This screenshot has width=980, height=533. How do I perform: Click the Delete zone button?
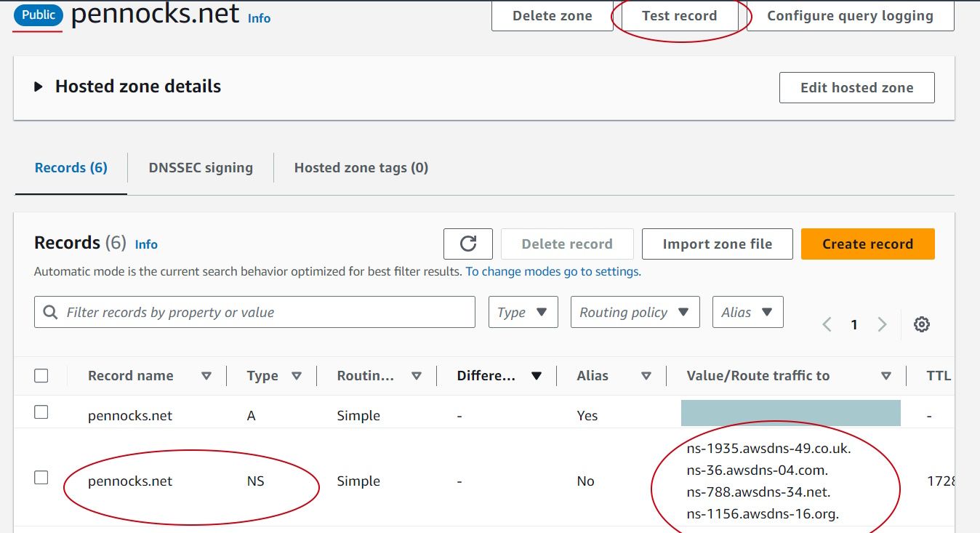(x=553, y=15)
